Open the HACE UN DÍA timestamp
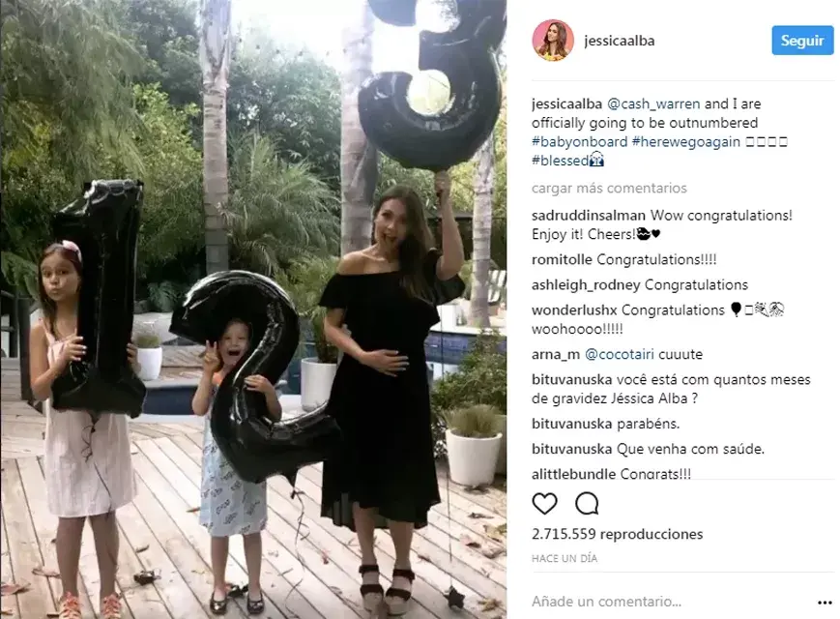This screenshot has width=840, height=619. click(x=565, y=558)
